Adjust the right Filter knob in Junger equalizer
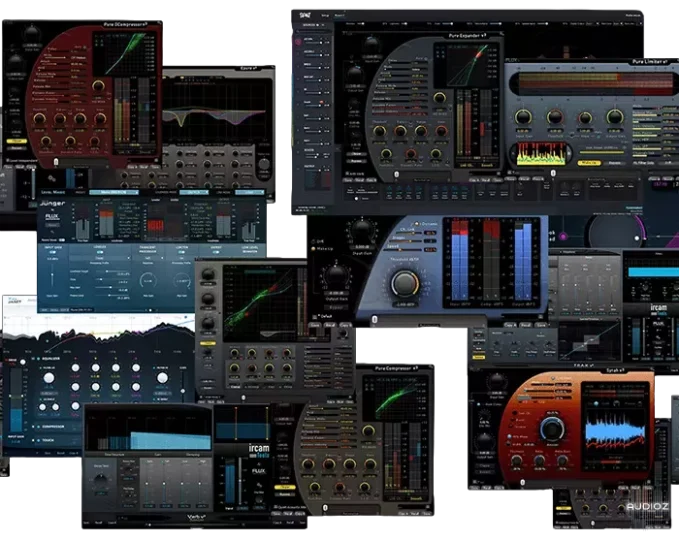679x540 pixels. 162,378
